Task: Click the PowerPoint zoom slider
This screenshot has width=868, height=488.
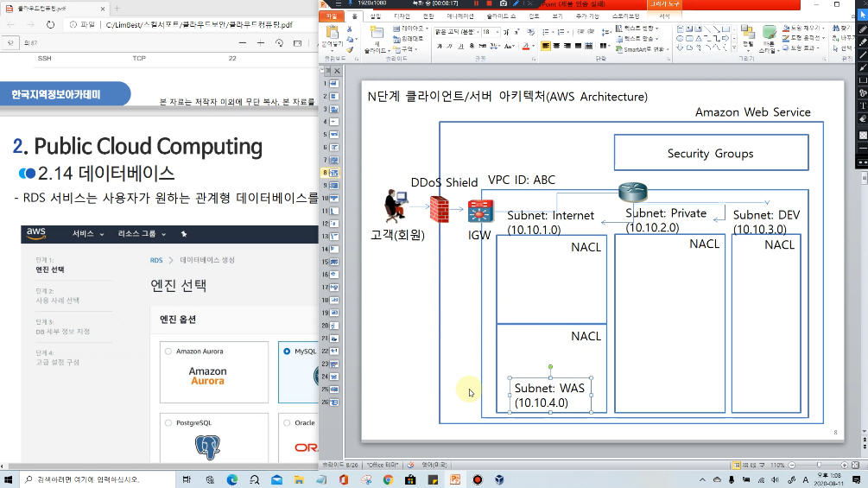Action: (x=818, y=465)
